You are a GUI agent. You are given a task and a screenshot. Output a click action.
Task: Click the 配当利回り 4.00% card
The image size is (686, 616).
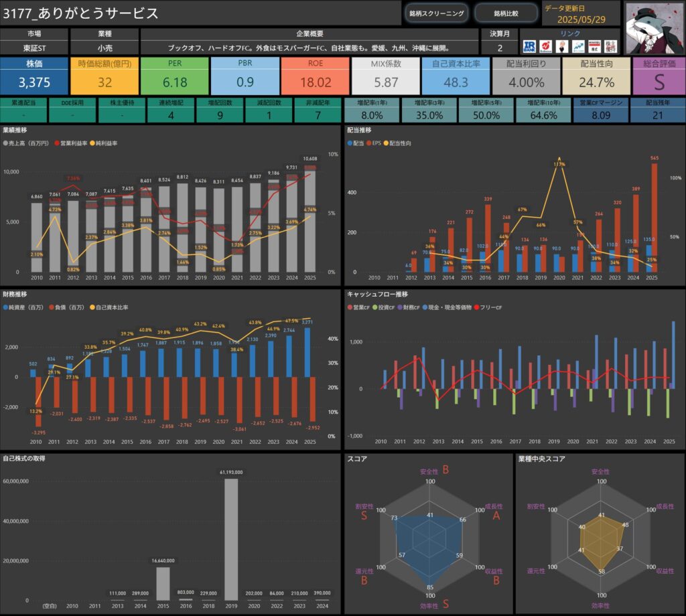pos(526,76)
